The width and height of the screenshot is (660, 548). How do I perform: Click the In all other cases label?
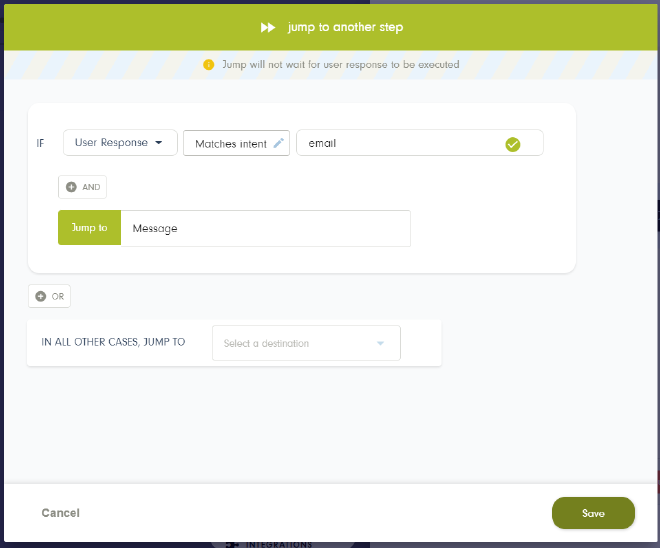[x=113, y=342]
